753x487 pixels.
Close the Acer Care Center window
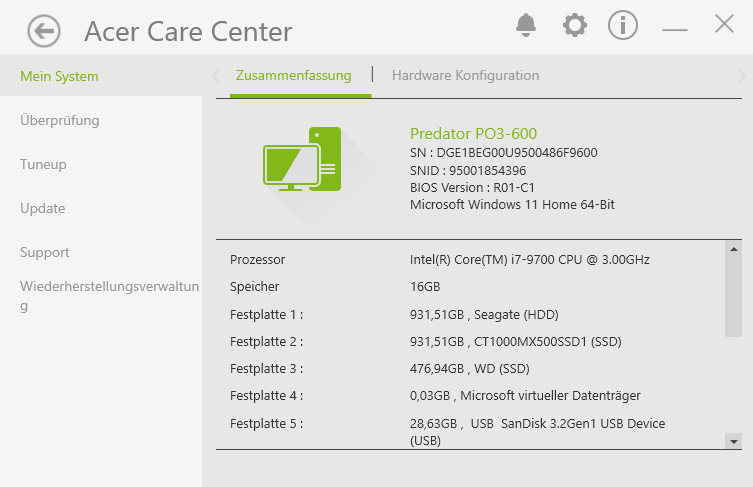coord(725,25)
